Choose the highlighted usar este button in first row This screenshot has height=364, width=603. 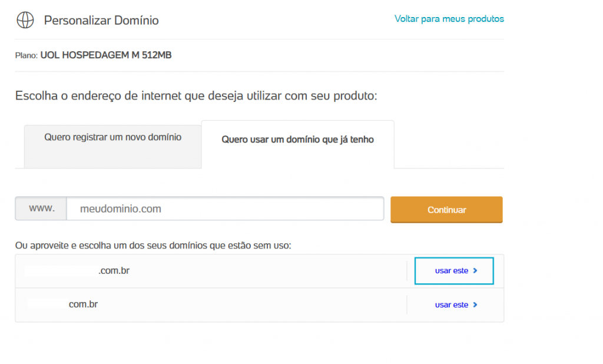[454, 271]
